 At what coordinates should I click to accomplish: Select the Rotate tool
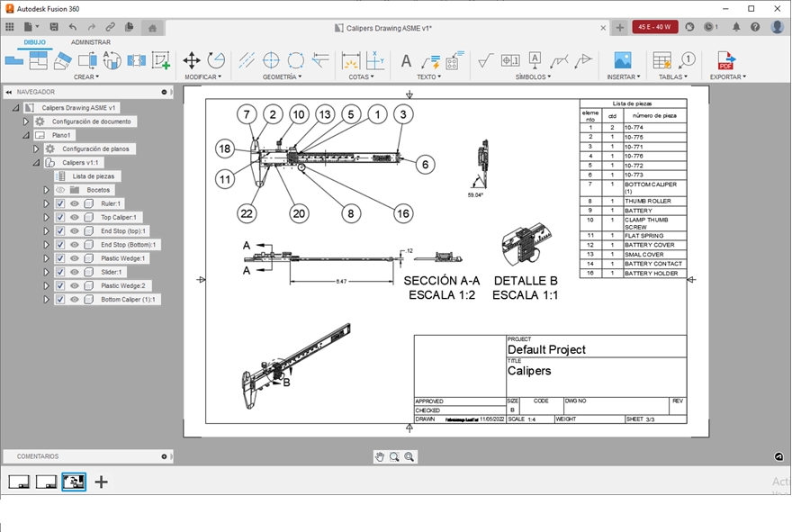[x=216, y=60]
